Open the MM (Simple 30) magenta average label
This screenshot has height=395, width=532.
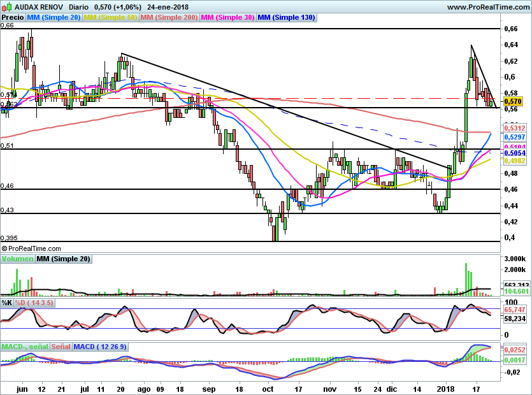[x=227, y=17]
